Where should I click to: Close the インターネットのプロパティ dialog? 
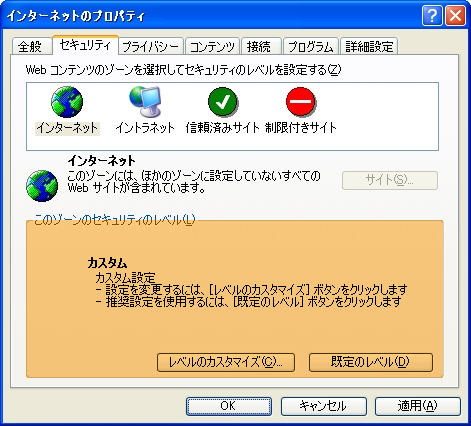[x=455, y=16]
